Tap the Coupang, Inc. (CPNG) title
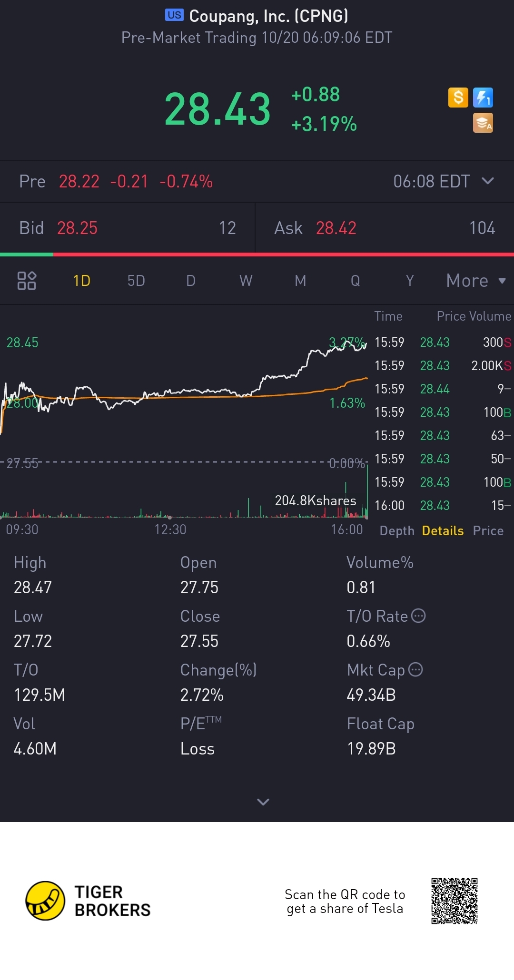Viewport: 514px width, 980px height. pyautogui.click(x=269, y=16)
